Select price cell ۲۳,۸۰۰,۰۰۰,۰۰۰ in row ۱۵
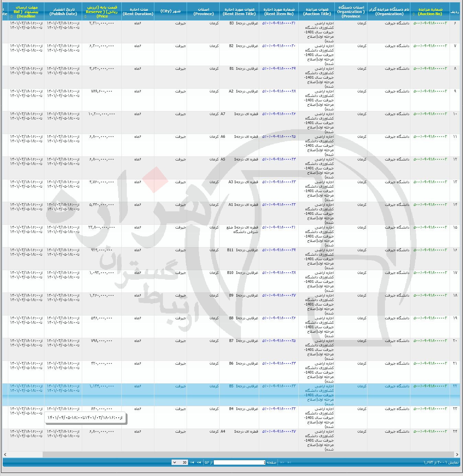The image size is (463, 476). [x=102, y=236]
